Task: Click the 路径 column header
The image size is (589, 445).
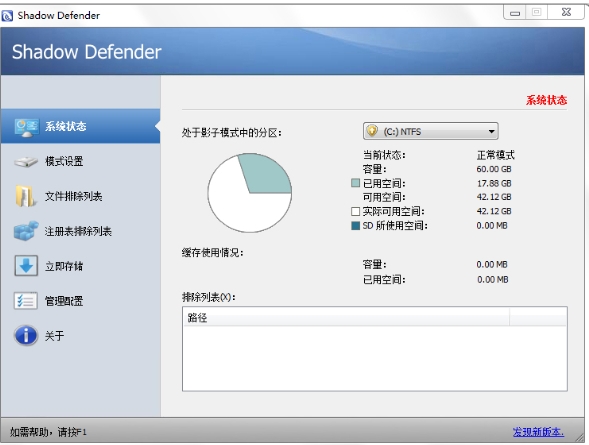Action: click(x=346, y=318)
